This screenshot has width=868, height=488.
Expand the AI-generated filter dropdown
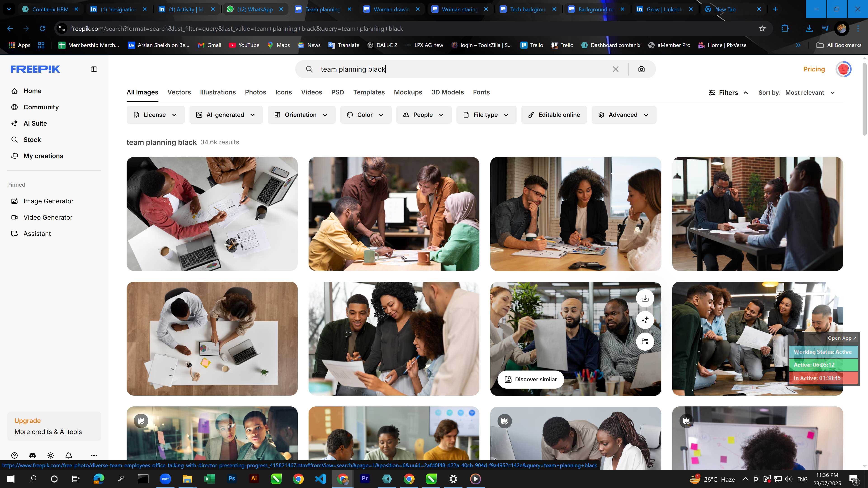click(x=226, y=115)
